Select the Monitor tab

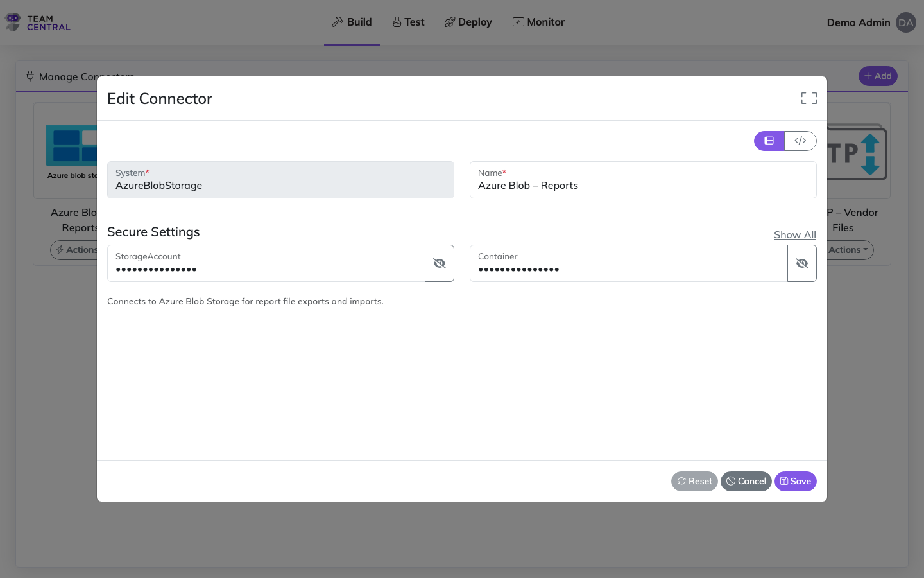click(x=538, y=21)
